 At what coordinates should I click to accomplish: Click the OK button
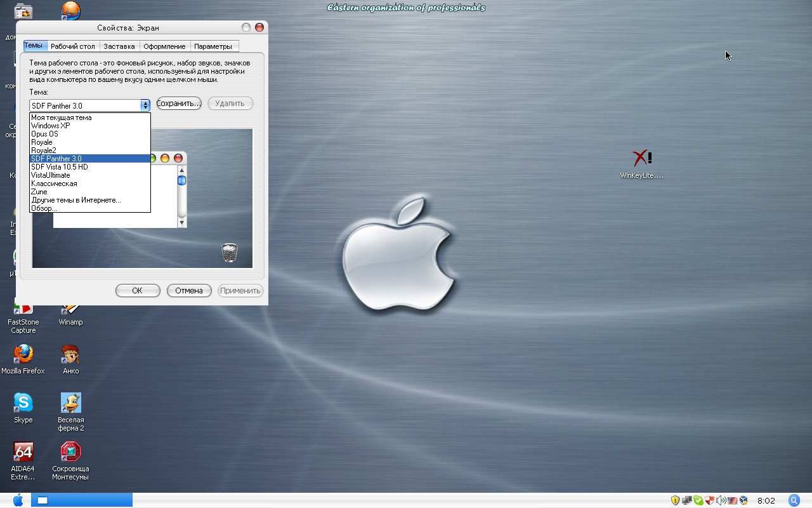138,290
